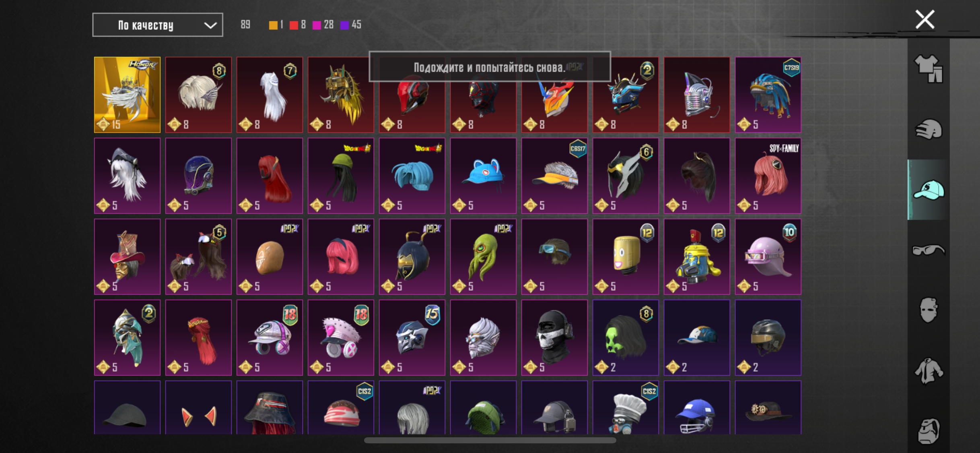
Task: Select the golden Honor winged crown item
Action: pos(127,95)
